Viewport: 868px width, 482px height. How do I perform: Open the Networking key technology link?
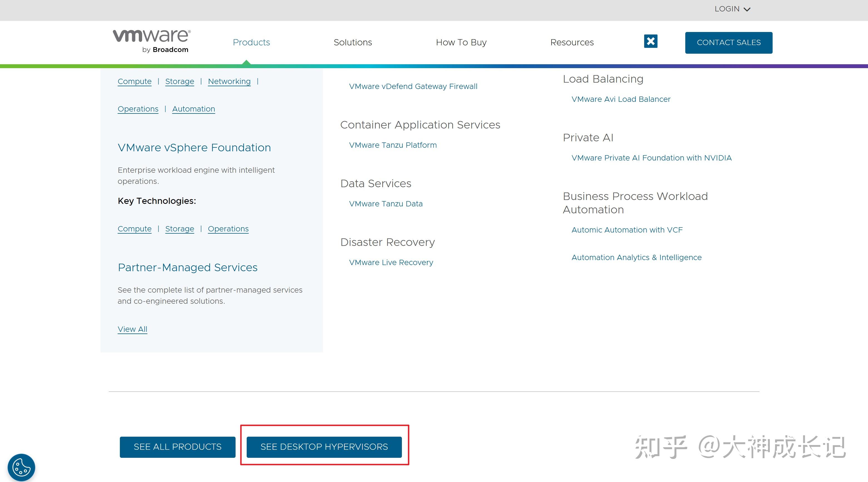pos(229,81)
